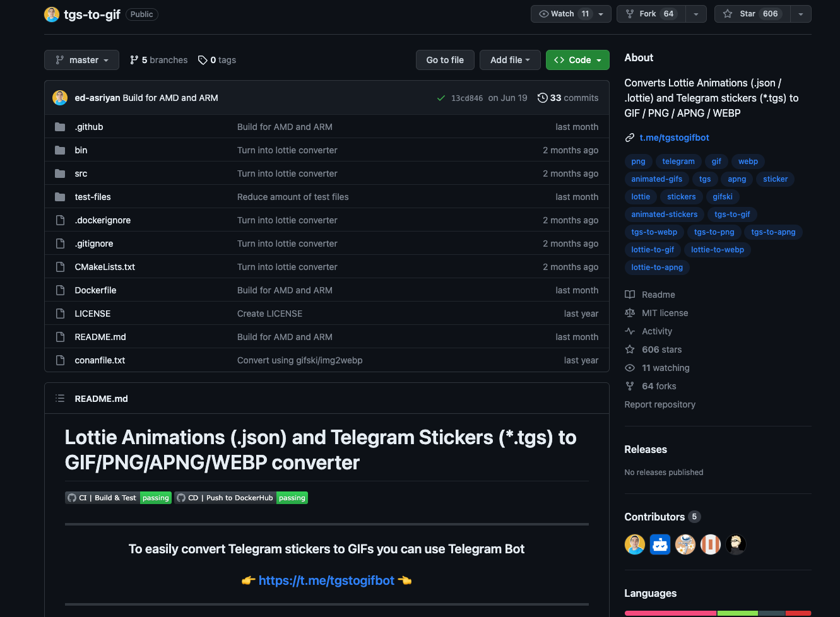Select the tgs-to-webp topic tag
The image size is (840, 617).
654,232
